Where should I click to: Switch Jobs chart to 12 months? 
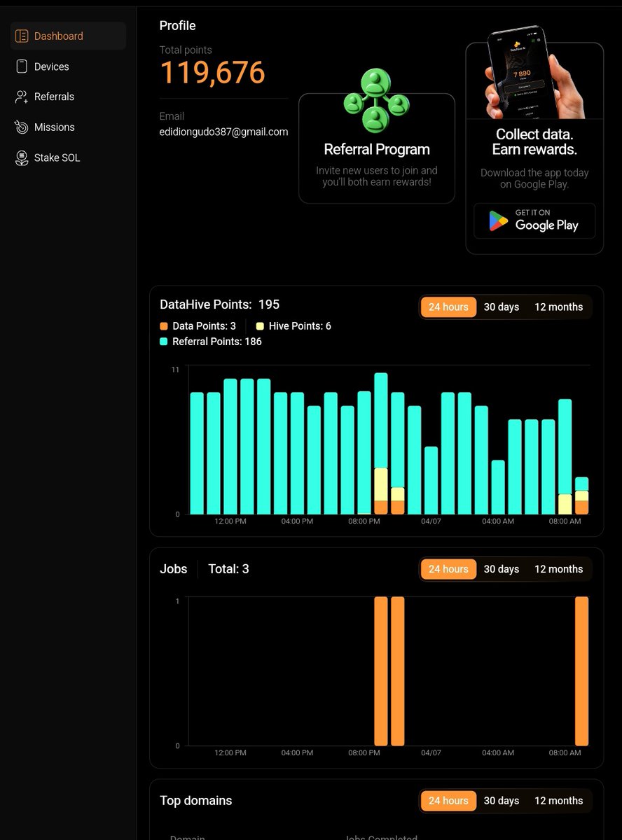558,569
